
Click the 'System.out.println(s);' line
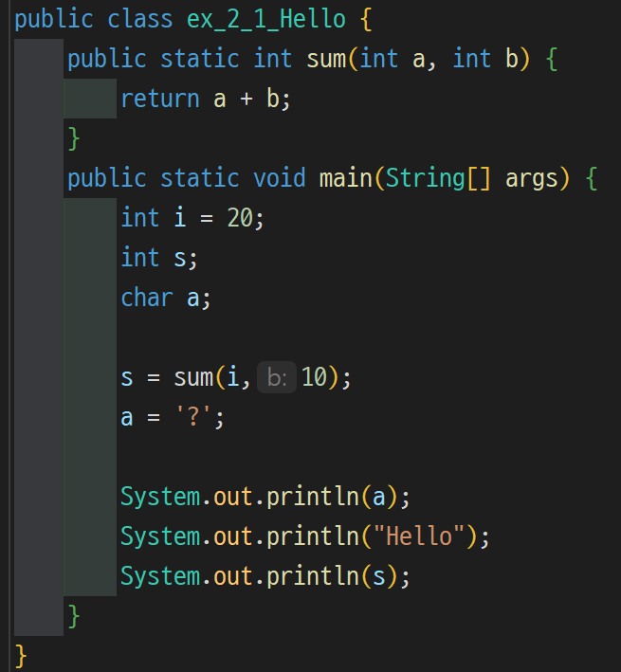[265, 576]
